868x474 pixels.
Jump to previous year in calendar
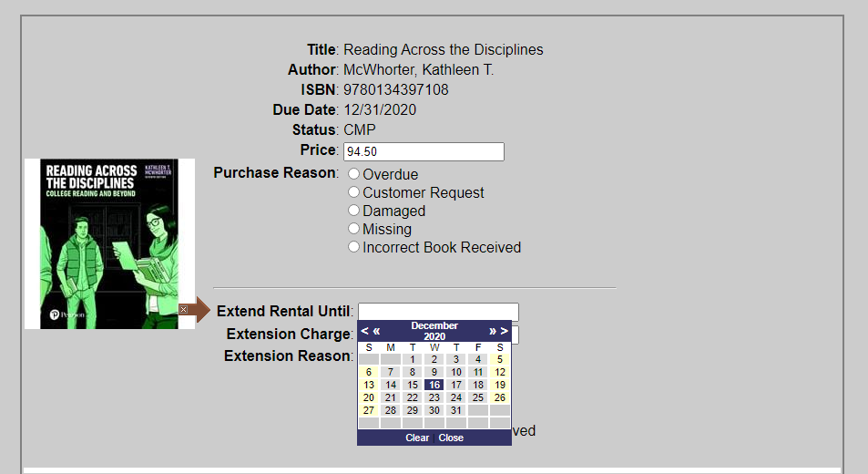376,331
